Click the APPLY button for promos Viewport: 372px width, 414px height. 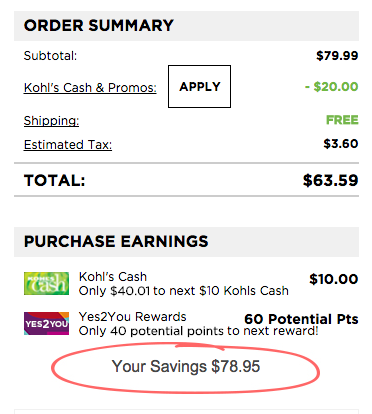click(x=199, y=87)
